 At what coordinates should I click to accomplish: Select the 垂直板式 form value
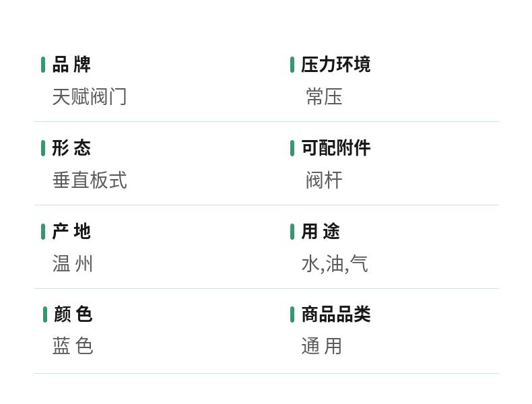(x=90, y=180)
